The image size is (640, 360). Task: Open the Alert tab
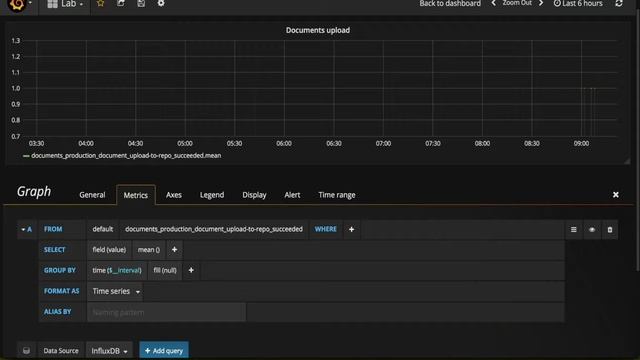pyautogui.click(x=292, y=195)
